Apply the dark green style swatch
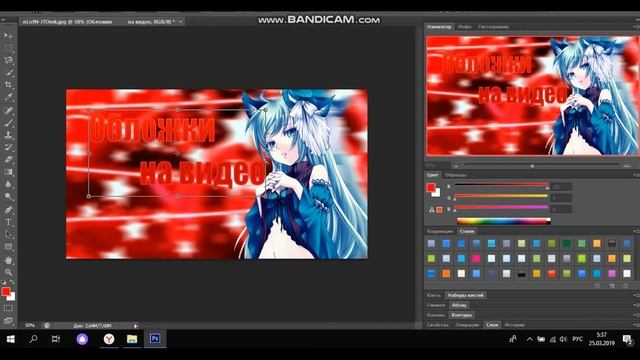 [x=567, y=244]
